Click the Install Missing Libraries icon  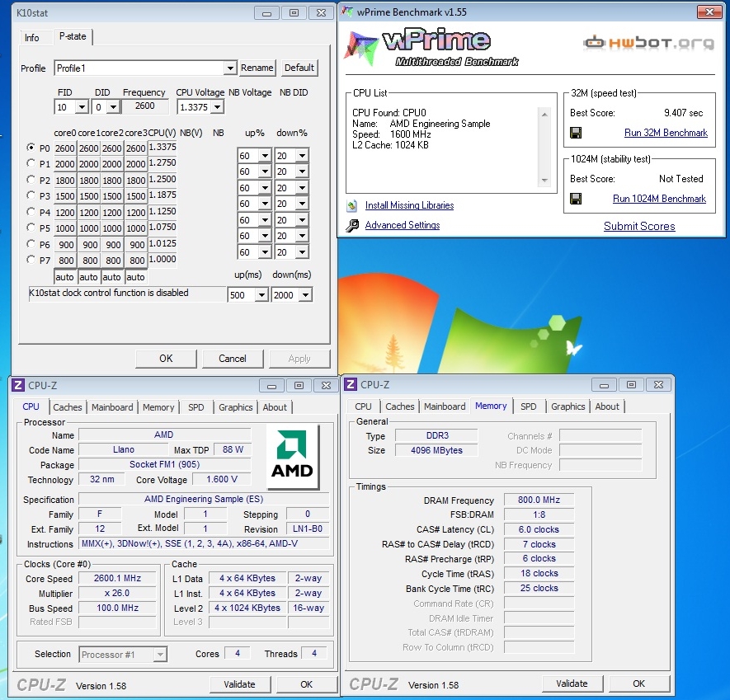point(352,205)
